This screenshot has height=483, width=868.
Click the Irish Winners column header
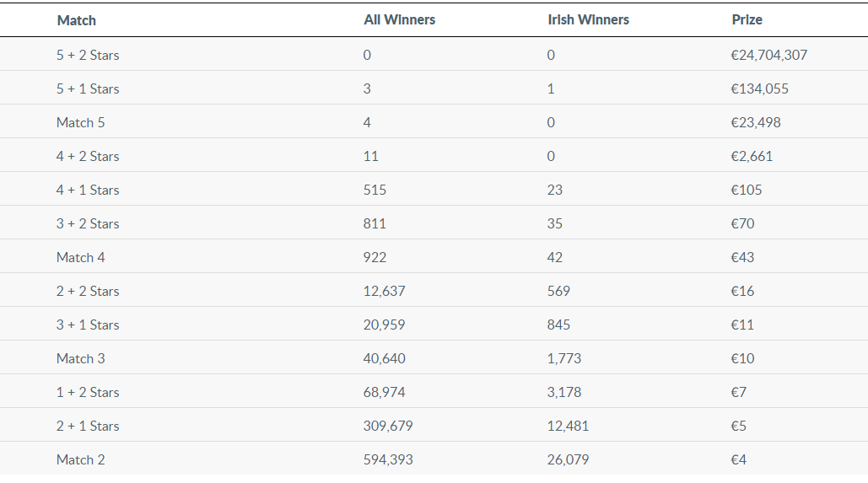point(588,19)
